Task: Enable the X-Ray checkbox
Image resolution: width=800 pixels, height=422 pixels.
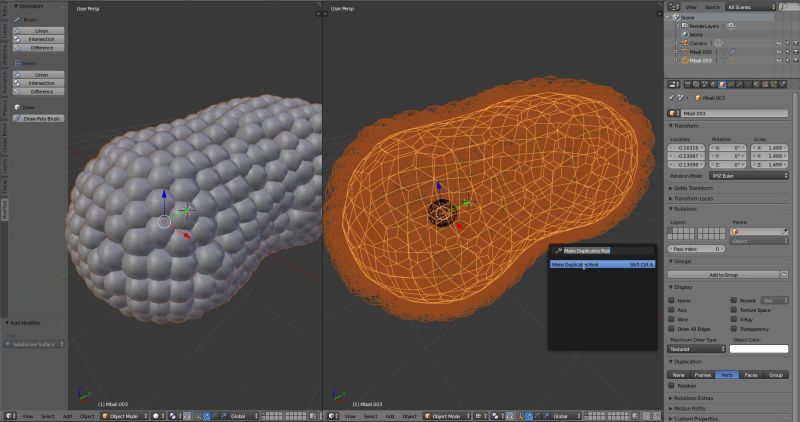Action: 734,319
